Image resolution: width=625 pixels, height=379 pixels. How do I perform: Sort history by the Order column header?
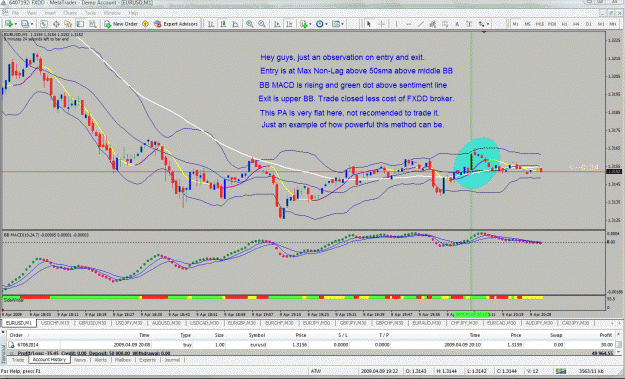(16, 335)
